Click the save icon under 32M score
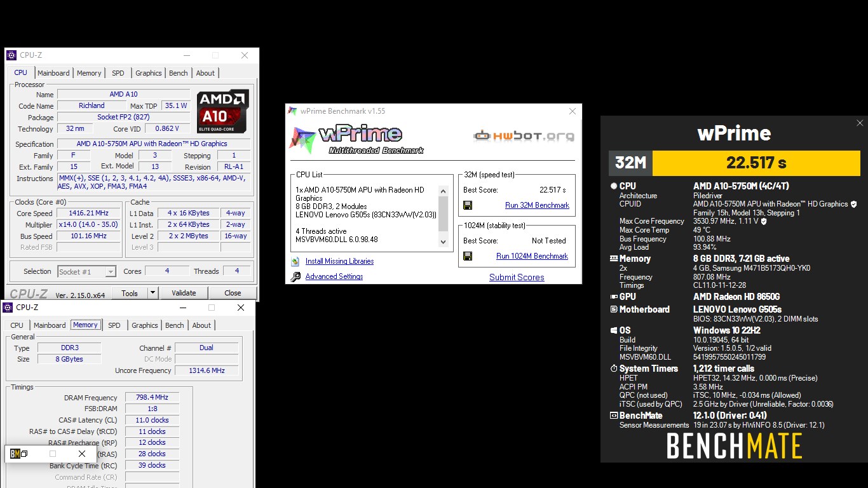The width and height of the screenshot is (868, 488). click(468, 205)
